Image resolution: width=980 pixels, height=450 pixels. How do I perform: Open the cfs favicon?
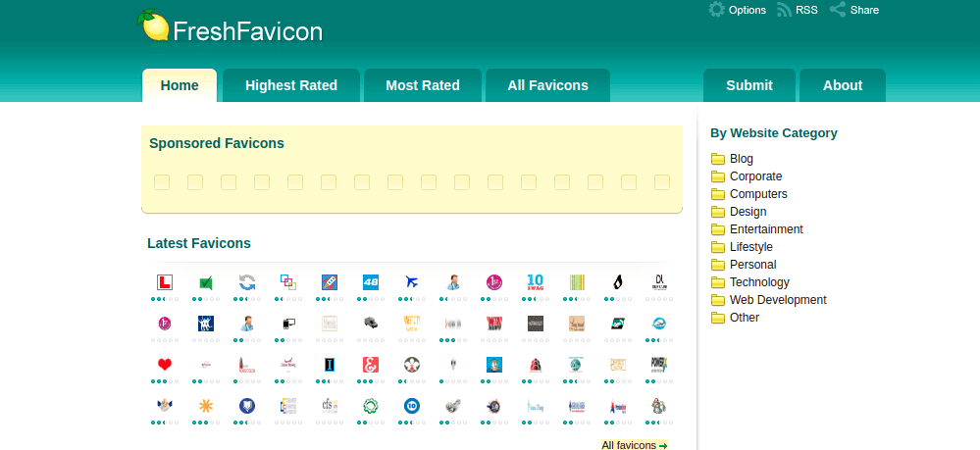point(330,406)
